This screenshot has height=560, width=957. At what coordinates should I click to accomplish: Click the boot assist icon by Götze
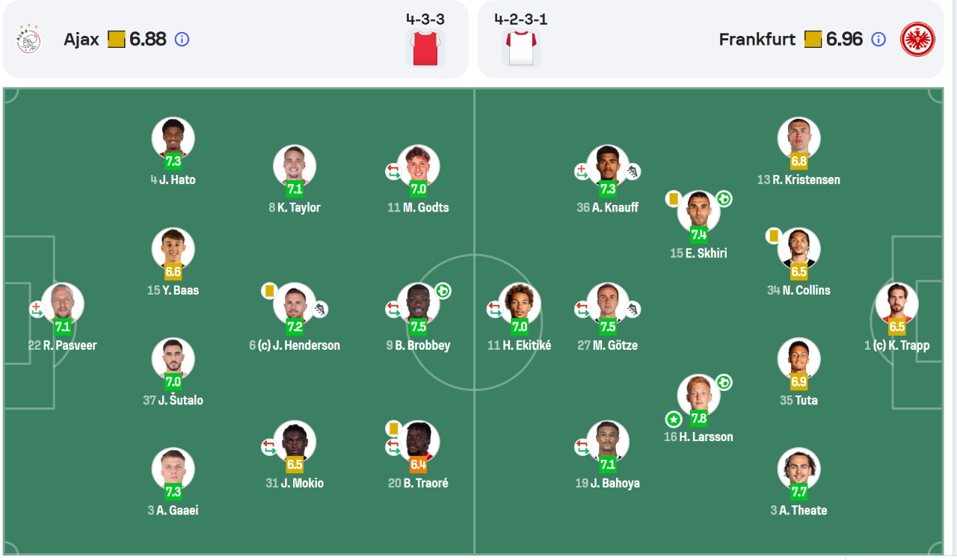[633, 309]
